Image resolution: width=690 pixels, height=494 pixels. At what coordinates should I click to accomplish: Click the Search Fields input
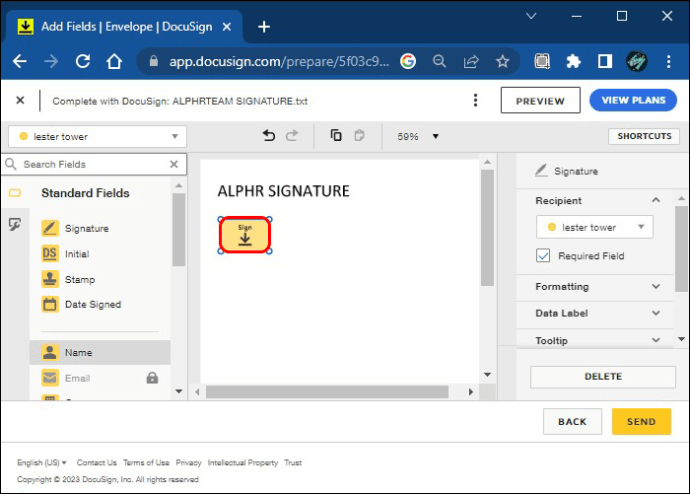coord(94,164)
